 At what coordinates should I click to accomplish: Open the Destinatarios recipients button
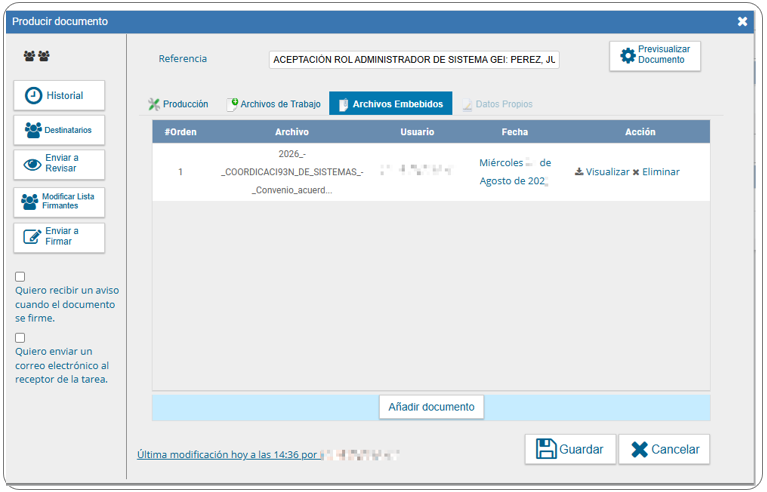point(59,130)
